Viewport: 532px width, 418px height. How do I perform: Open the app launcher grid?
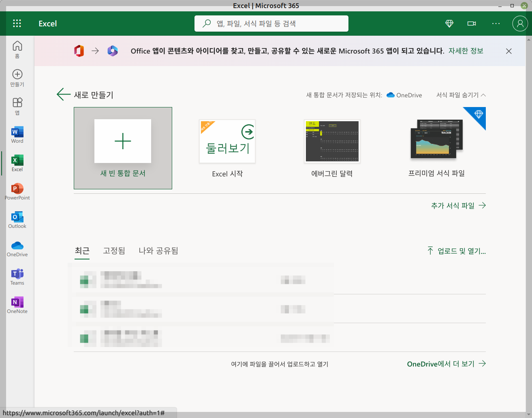(x=17, y=24)
